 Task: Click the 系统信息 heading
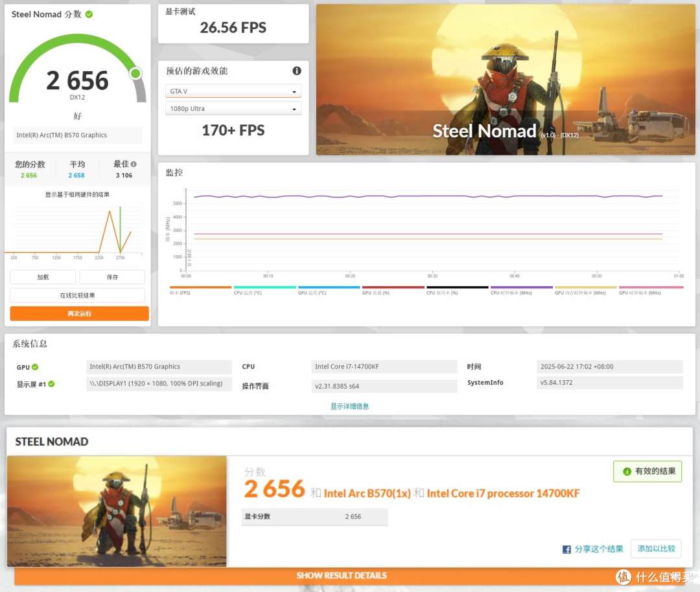coord(29,343)
